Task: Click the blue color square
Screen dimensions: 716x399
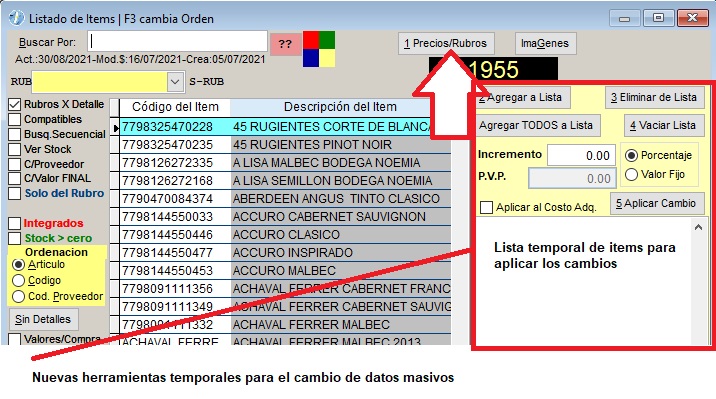Action: (x=311, y=58)
